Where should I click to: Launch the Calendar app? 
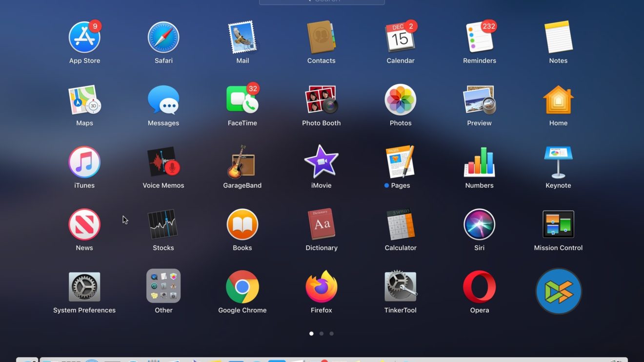401,37
